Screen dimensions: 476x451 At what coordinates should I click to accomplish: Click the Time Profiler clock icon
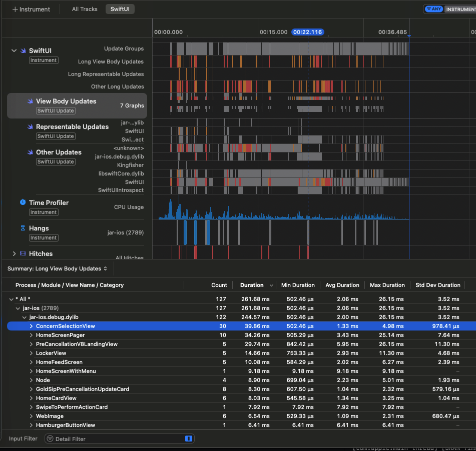[23, 202]
